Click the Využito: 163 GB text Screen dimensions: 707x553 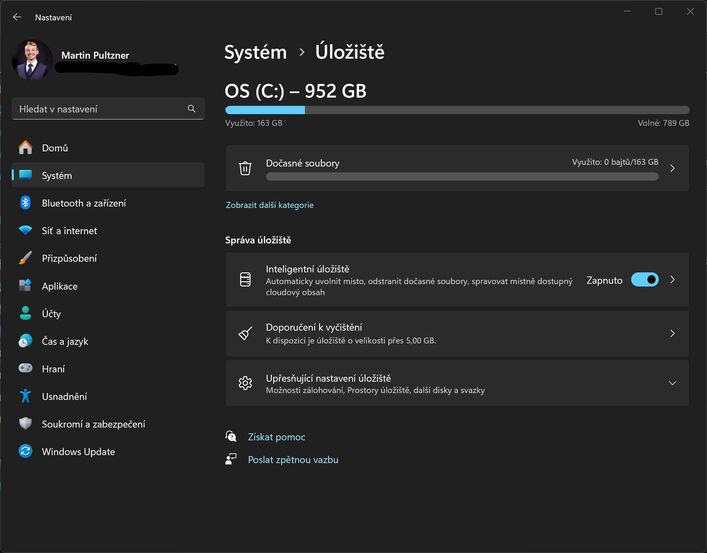tap(253, 123)
